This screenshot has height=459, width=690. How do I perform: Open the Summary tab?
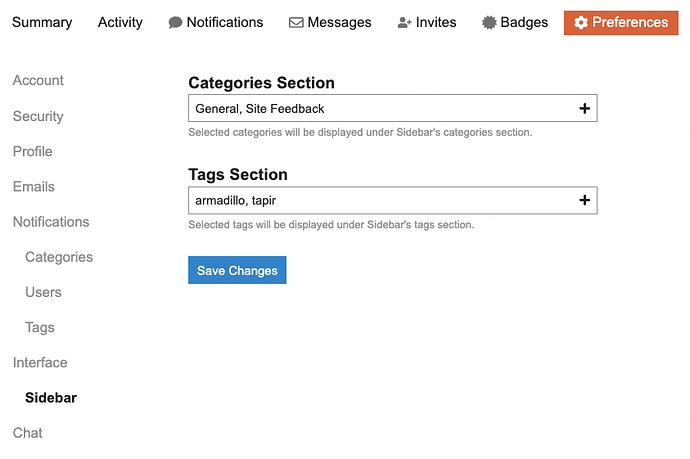(x=42, y=22)
